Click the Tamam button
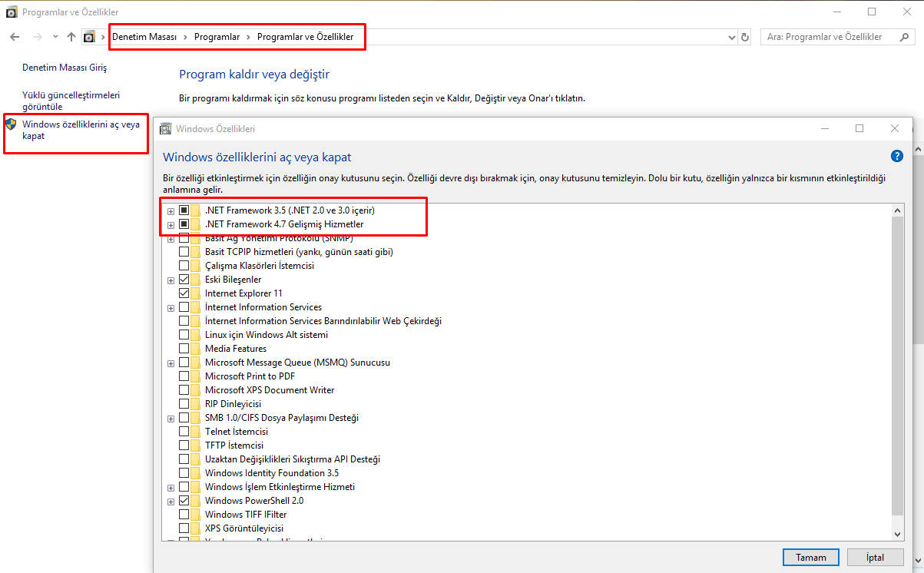The height and width of the screenshot is (573, 924). [x=810, y=557]
